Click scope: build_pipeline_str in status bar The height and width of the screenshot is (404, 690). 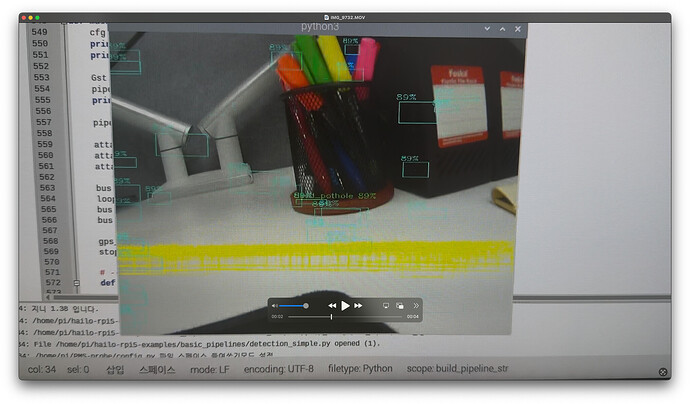(457, 369)
